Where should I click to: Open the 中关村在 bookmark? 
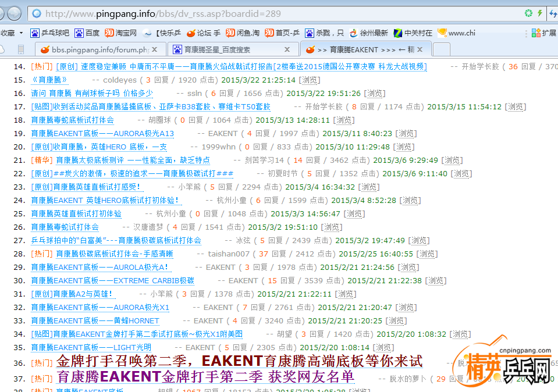tap(413, 33)
